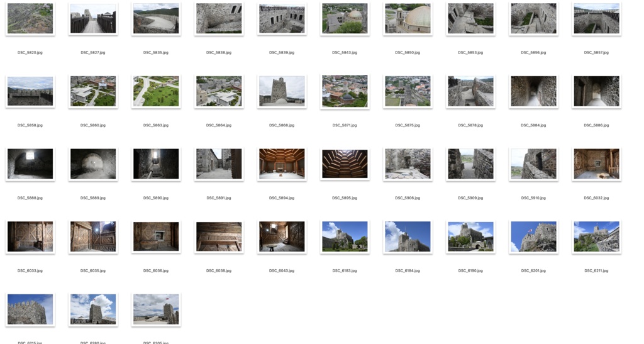Click the DSC_5895.jpg ceiling thumbnail
Viewport: 644px width, 344px height.
345,164
